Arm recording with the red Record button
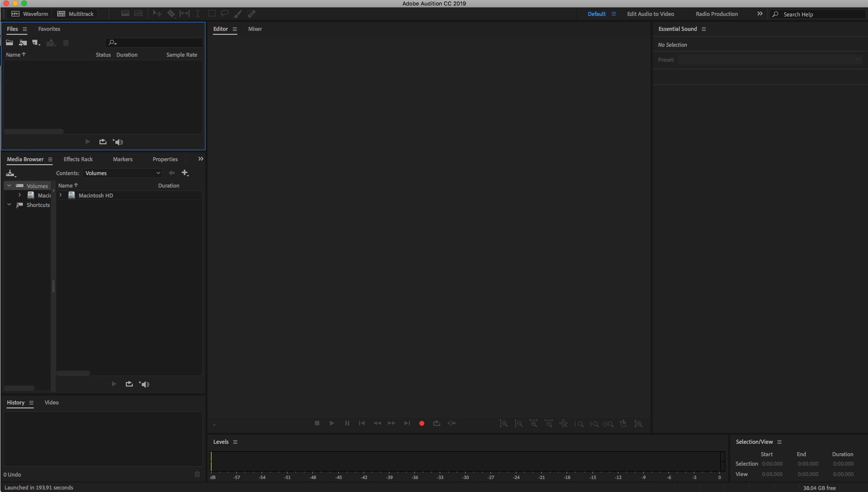868x492 pixels. (x=422, y=423)
